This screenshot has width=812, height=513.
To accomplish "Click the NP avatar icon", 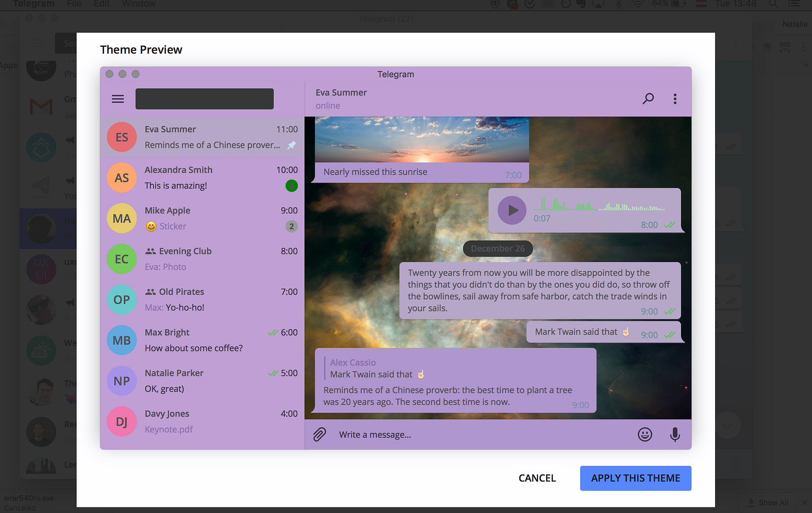I will point(122,381).
